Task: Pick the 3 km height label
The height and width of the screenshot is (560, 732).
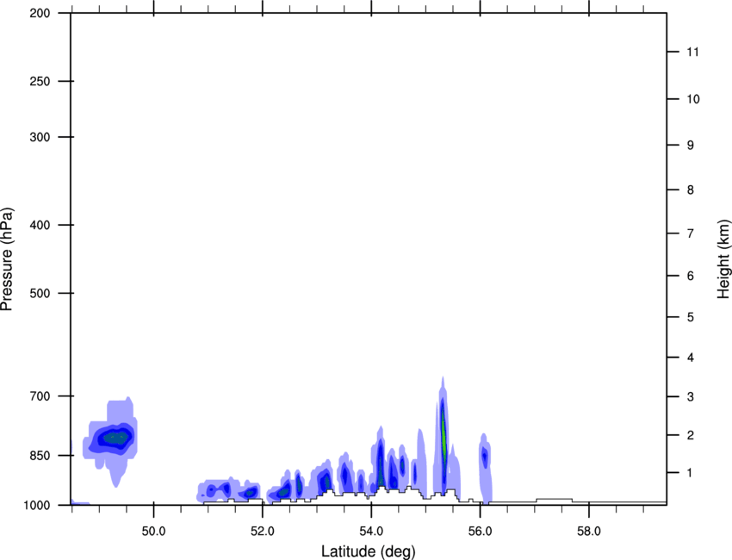Action: (x=691, y=397)
